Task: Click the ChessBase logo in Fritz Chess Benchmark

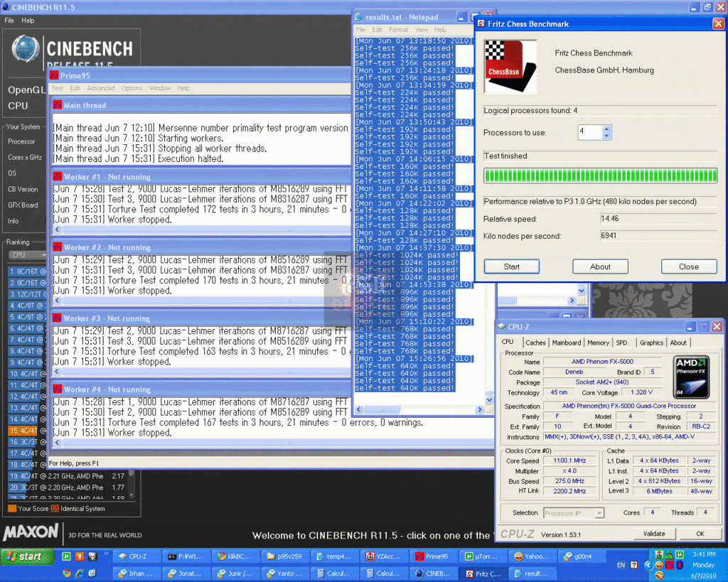Action: (x=510, y=67)
